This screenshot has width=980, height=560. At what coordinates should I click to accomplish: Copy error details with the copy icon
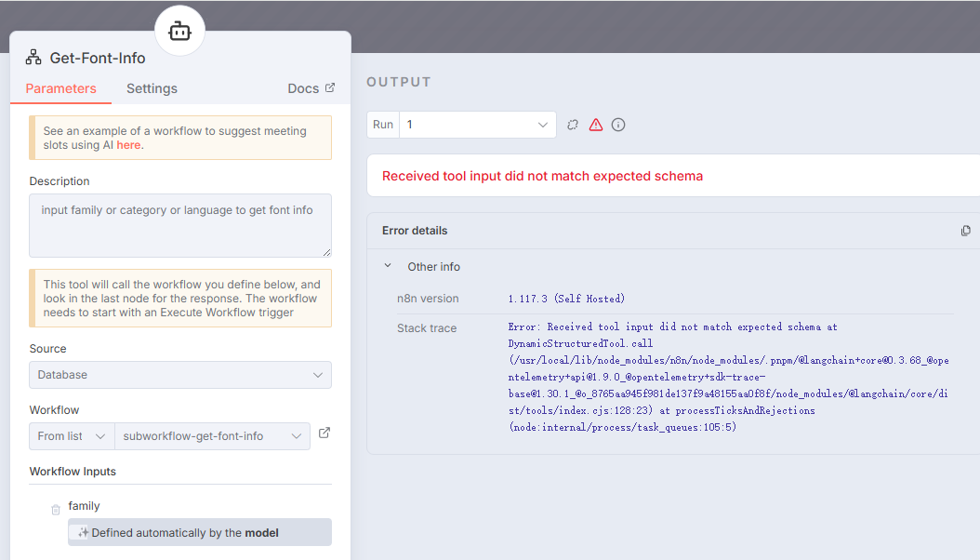[965, 231]
